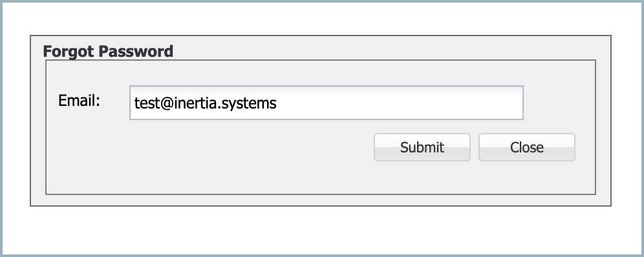Submit the forgot password form

(x=422, y=147)
